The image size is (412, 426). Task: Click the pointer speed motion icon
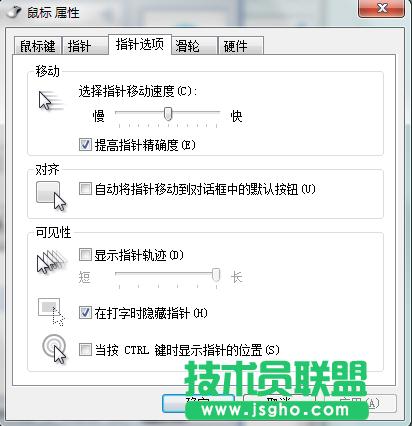click(x=50, y=101)
